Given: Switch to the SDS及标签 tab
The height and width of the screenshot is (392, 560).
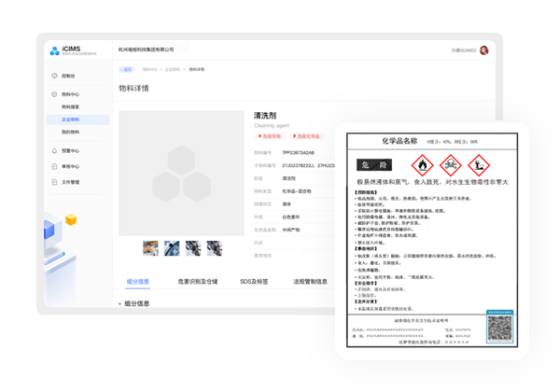Looking at the screenshot, I should [x=253, y=280].
